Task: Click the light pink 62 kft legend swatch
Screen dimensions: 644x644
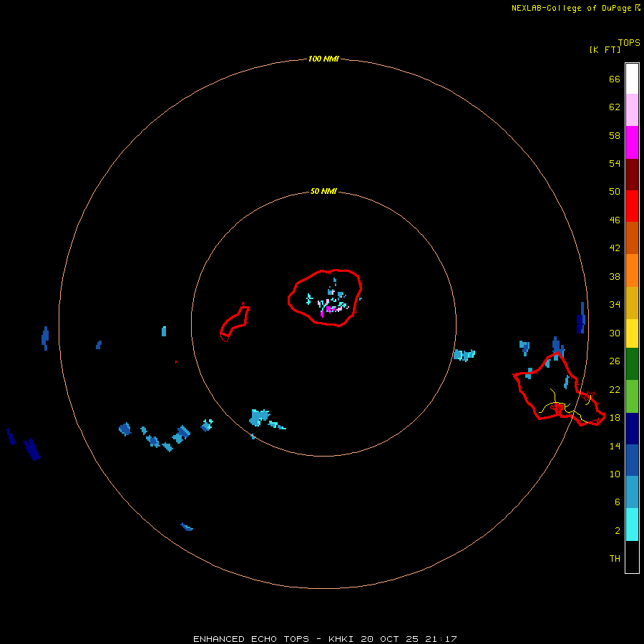Action: [x=632, y=110]
